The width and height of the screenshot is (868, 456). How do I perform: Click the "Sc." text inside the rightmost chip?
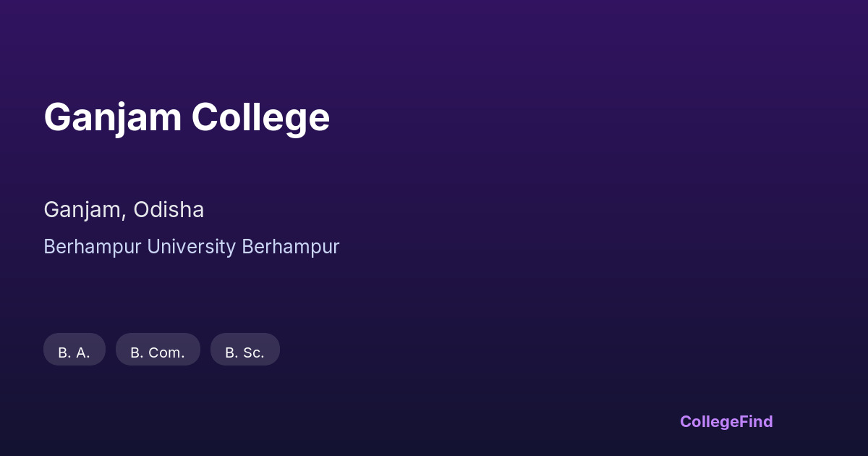tap(254, 353)
